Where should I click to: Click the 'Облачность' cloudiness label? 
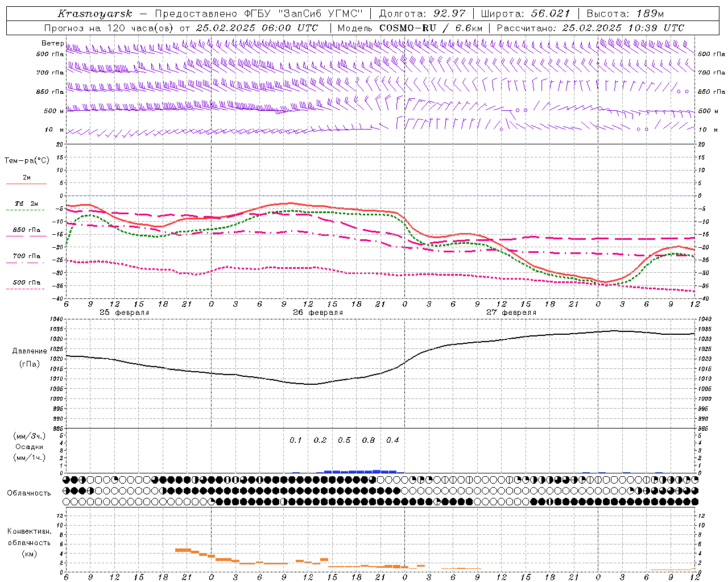point(29,493)
